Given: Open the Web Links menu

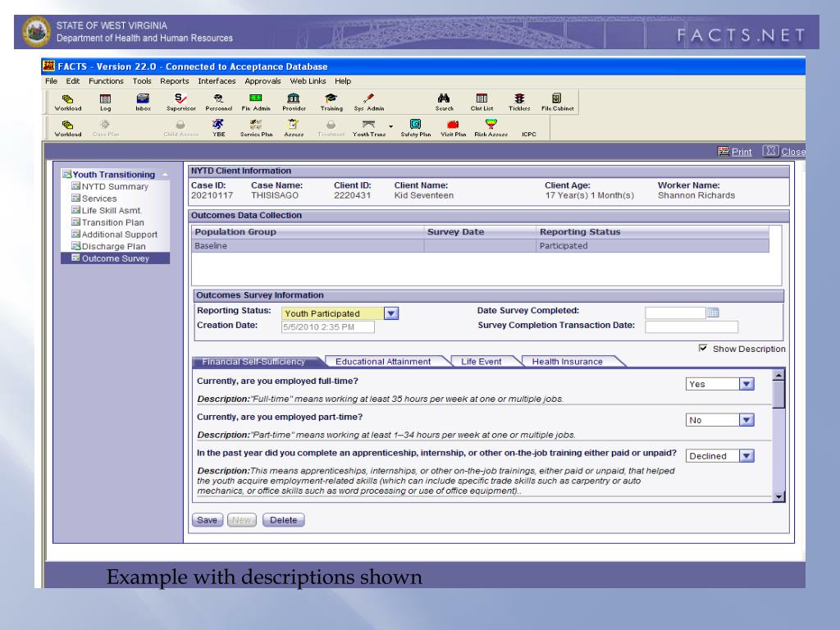Looking at the screenshot, I should point(308,81).
